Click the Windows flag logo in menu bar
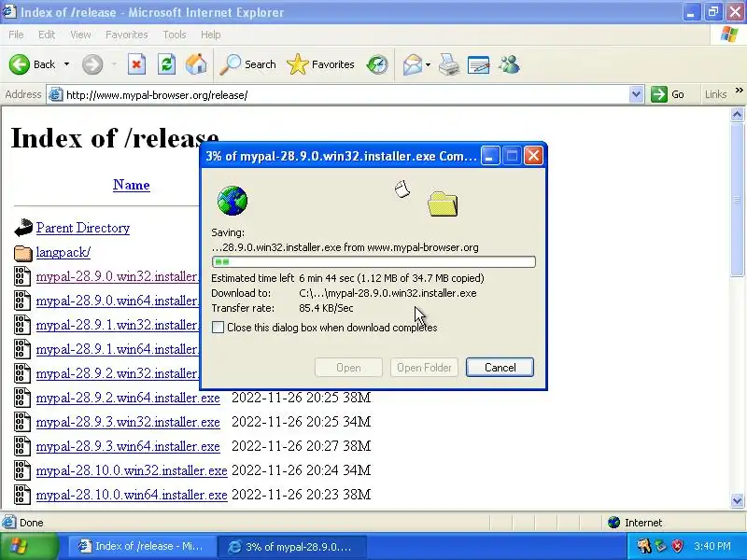The height and width of the screenshot is (560, 747). coord(729,35)
